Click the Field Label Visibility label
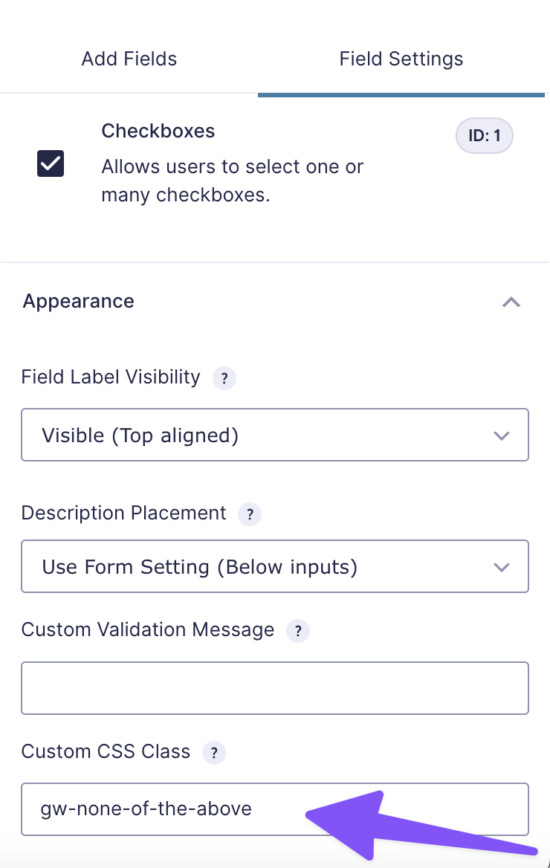Viewport: 550px width, 868px height. tap(111, 377)
